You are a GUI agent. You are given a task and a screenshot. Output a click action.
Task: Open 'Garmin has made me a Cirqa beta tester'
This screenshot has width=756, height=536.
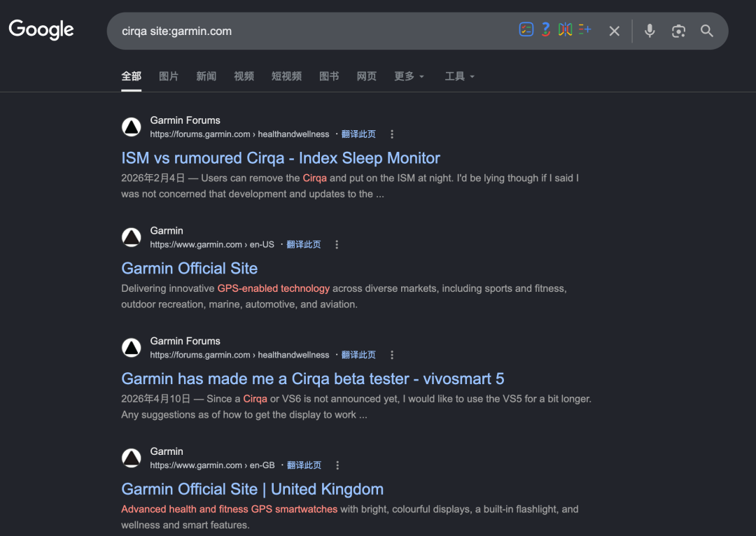[x=312, y=379]
